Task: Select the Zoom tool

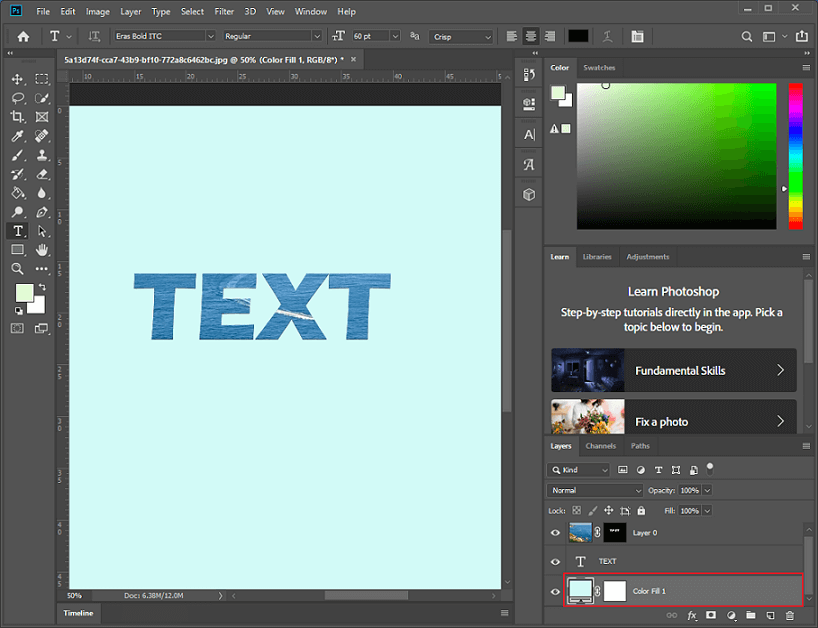Action: point(17,268)
